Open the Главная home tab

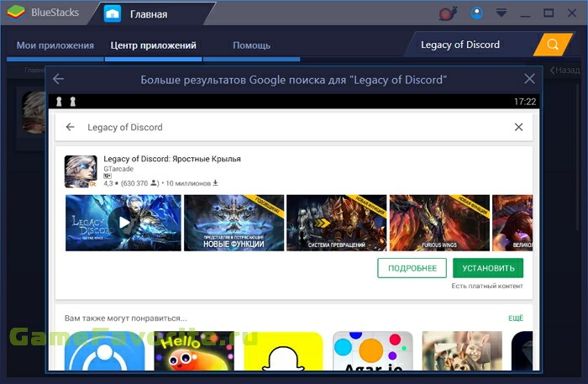pyautogui.click(x=150, y=14)
